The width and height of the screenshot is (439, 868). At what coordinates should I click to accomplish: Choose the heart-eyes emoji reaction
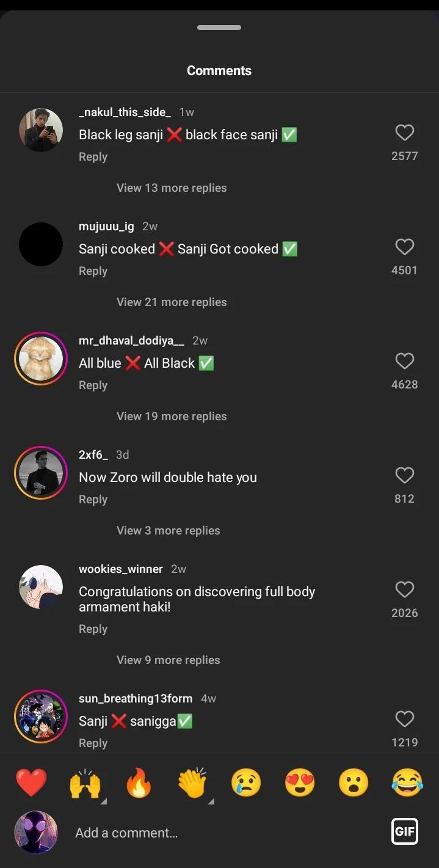[x=300, y=782]
